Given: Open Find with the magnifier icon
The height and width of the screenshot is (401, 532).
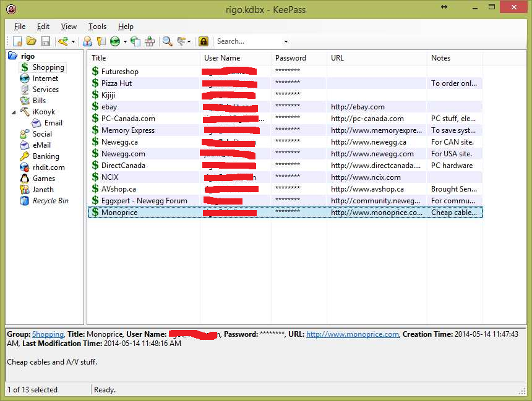Looking at the screenshot, I should point(167,41).
